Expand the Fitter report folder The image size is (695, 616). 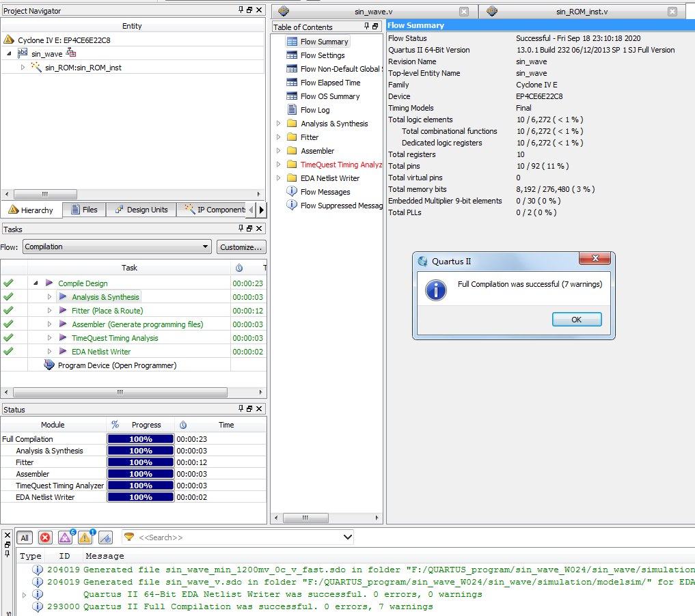[278, 137]
